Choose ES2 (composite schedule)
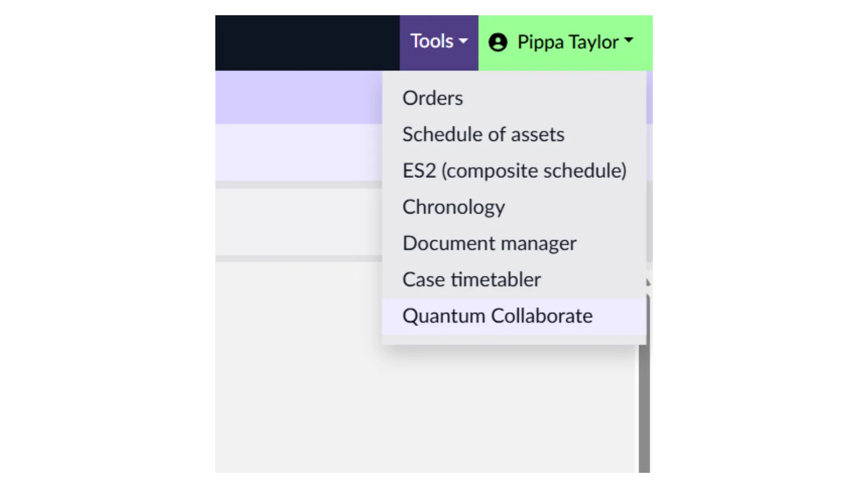The width and height of the screenshot is (868, 488). click(514, 171)
